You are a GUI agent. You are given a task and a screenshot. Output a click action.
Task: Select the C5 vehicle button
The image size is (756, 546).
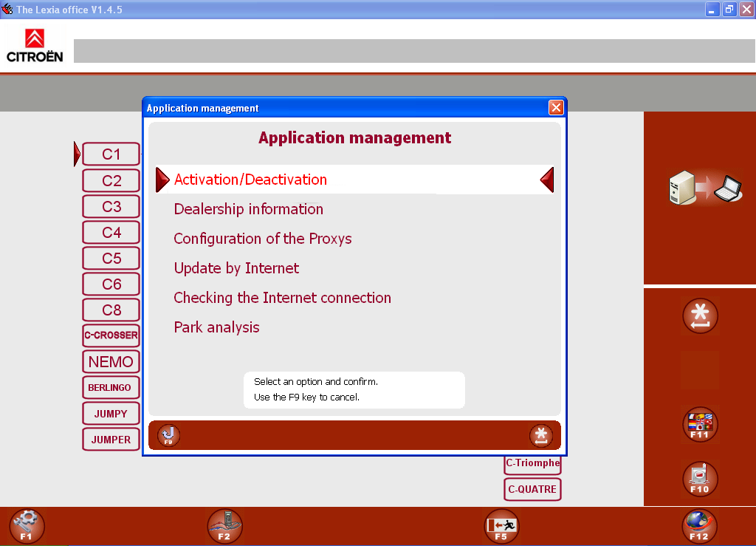pyautogui.click(x=111, y=258)
